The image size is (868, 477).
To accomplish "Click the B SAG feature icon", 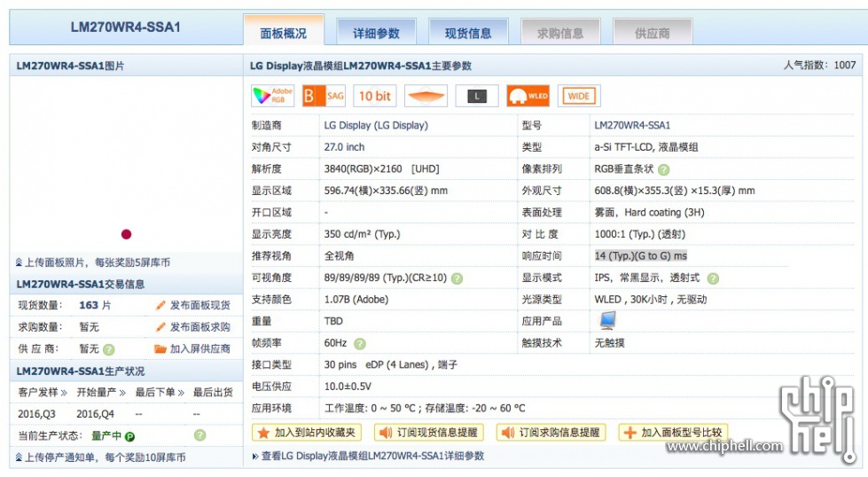I will (324, 96).
